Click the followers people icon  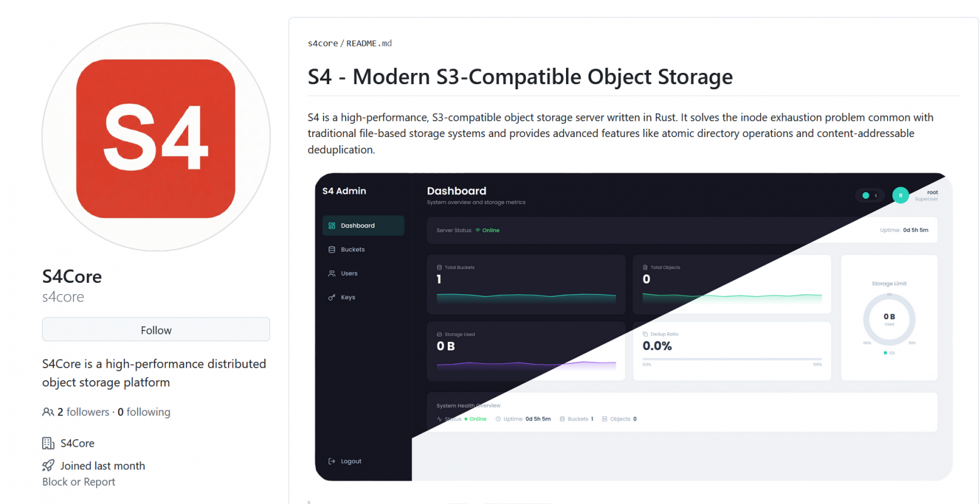tap(48, 412)
